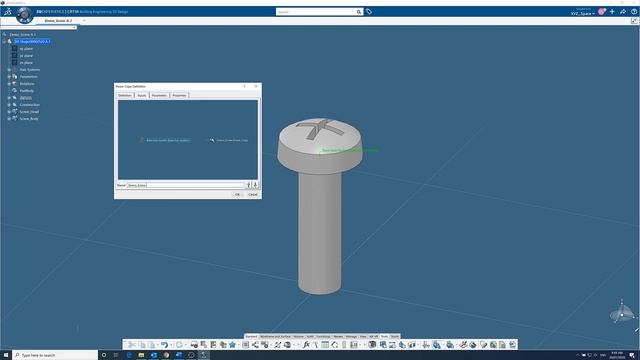Click the Windows taskbar search box
The height and width of the screenshot is (360, 640).
55,355
